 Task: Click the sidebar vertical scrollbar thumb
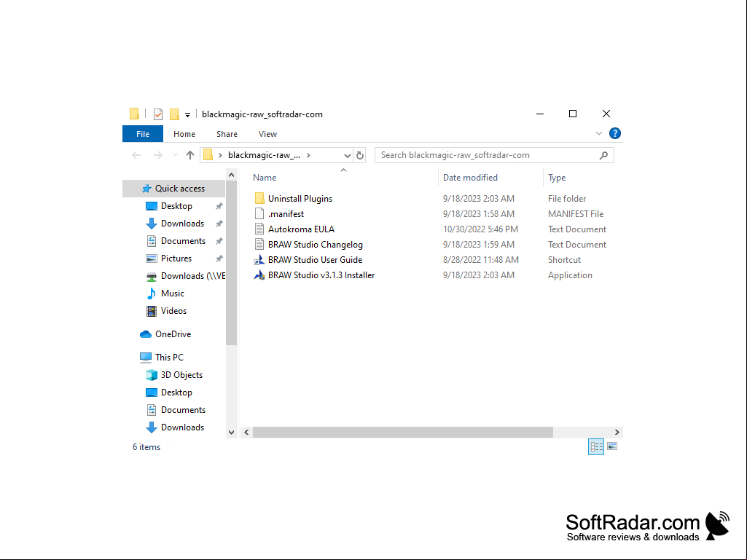[232, 264]
